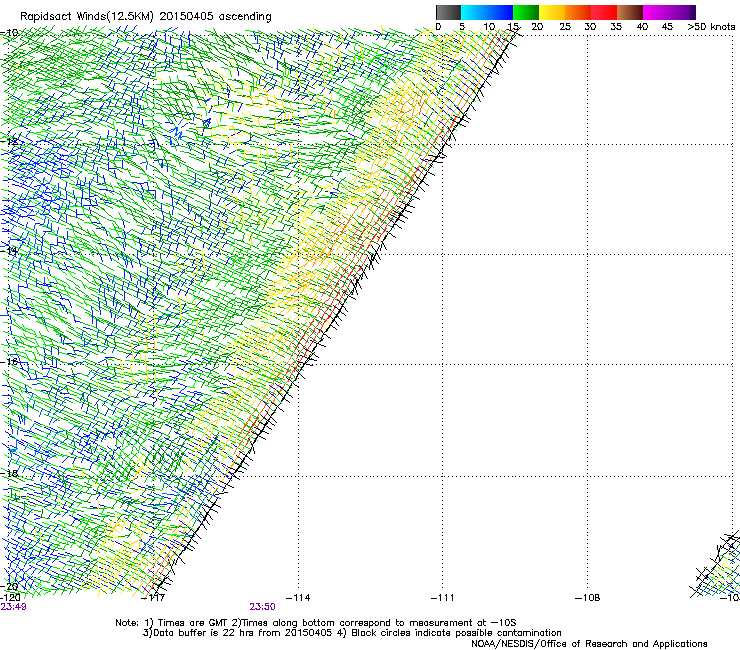740x650 pixels.
Task: Click the '45' legend scale number
Action: (667, 26)
